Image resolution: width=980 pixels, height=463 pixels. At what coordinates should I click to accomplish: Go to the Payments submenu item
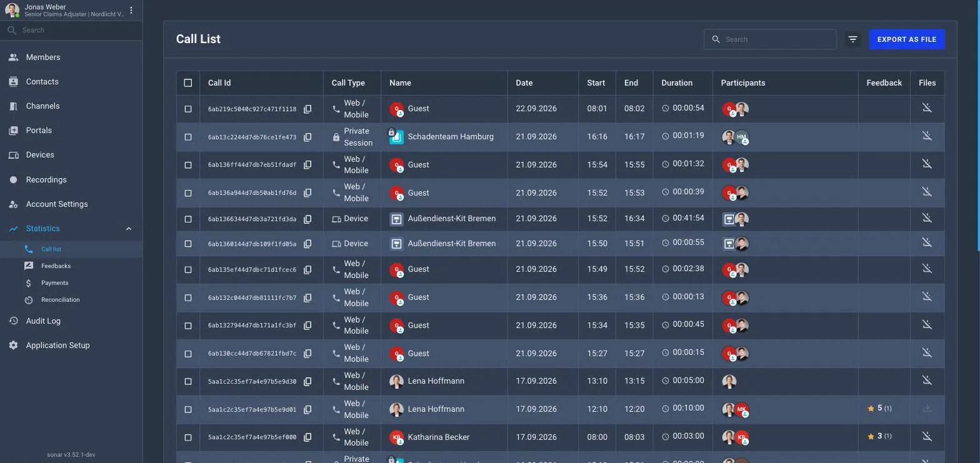point(71,283)
